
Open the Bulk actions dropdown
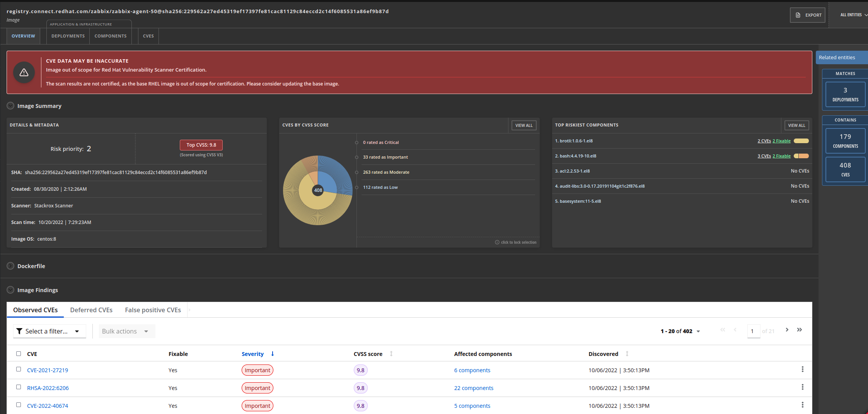127,331
